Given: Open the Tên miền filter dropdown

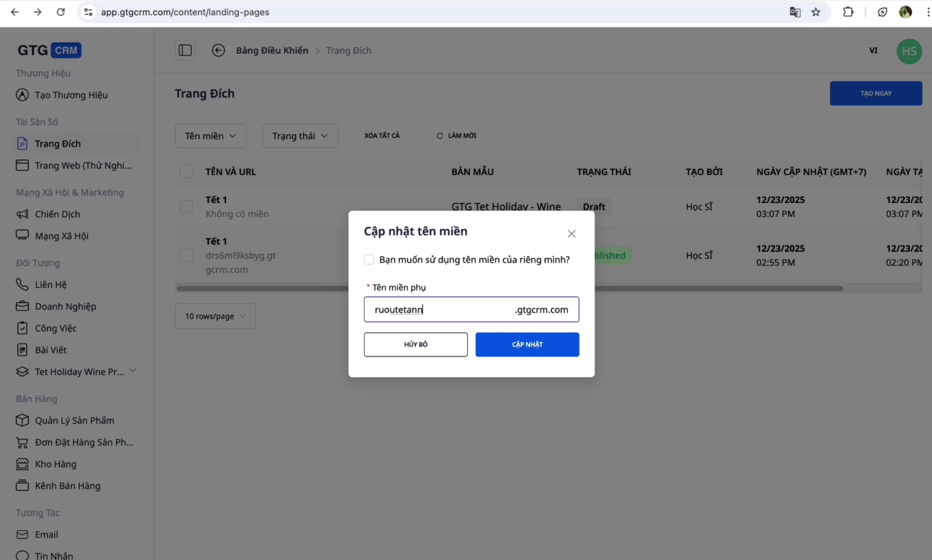Looking at the screenshot, I should point(210,135).
